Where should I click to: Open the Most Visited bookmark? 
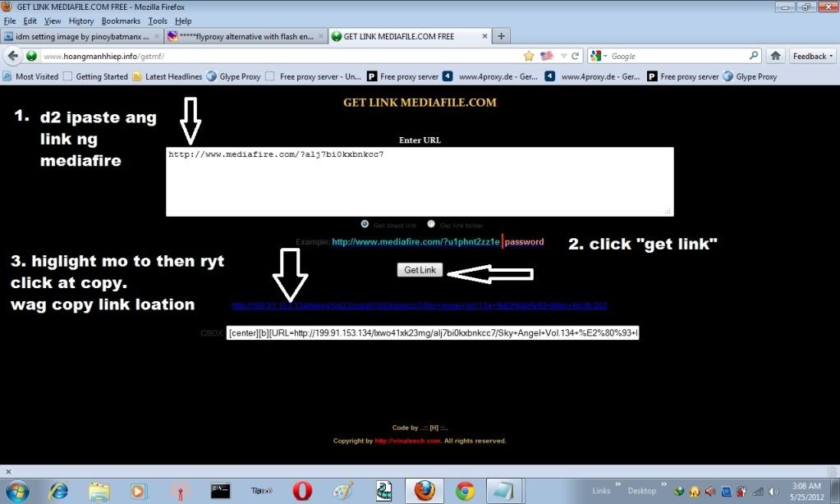click(x=30, y=76)
